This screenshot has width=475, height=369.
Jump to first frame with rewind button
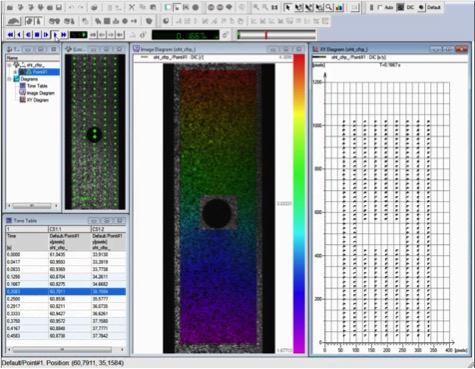[x=10, y=34]
